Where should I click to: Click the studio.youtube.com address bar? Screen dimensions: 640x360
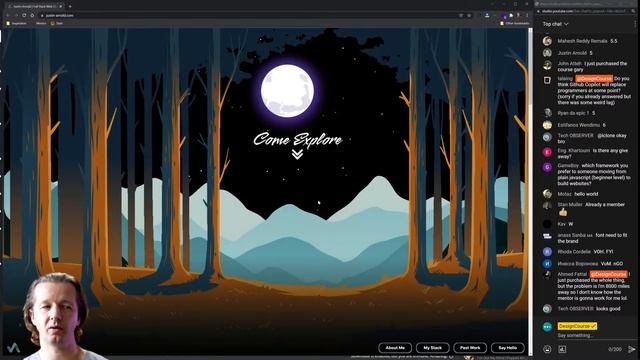tap(584, 11)
